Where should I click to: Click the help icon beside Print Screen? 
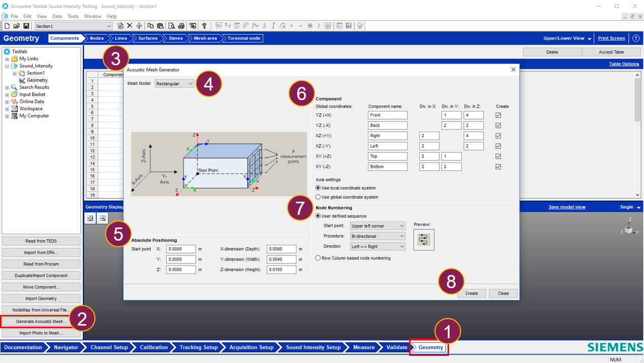636,38
